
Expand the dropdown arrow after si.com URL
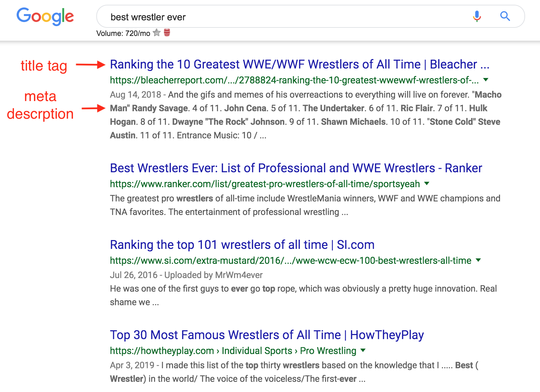(x=478, y=260)
